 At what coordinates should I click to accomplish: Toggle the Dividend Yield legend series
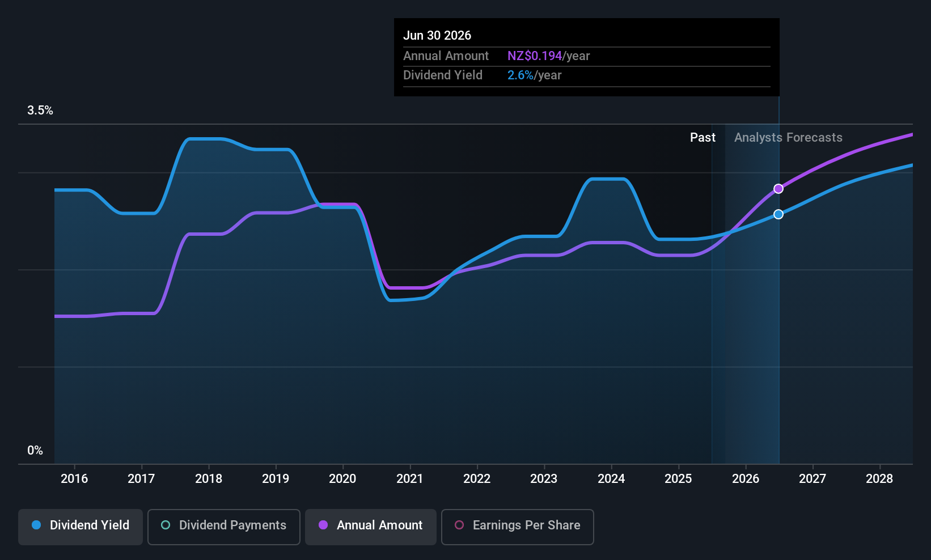[x=81, y=527]
